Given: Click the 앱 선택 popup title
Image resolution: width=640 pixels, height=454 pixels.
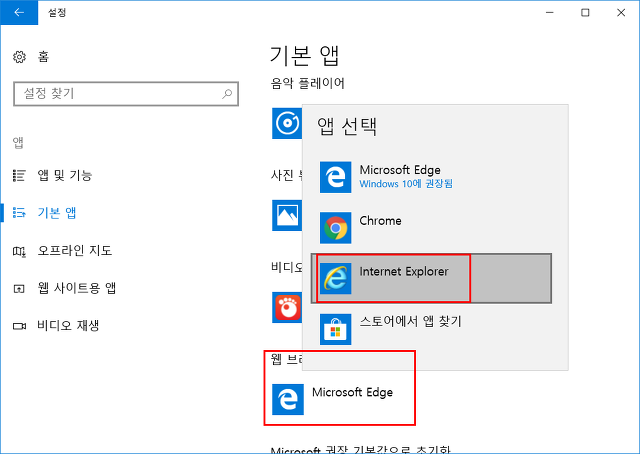Looking at the screenshot, I should click(x=347, y=126).
